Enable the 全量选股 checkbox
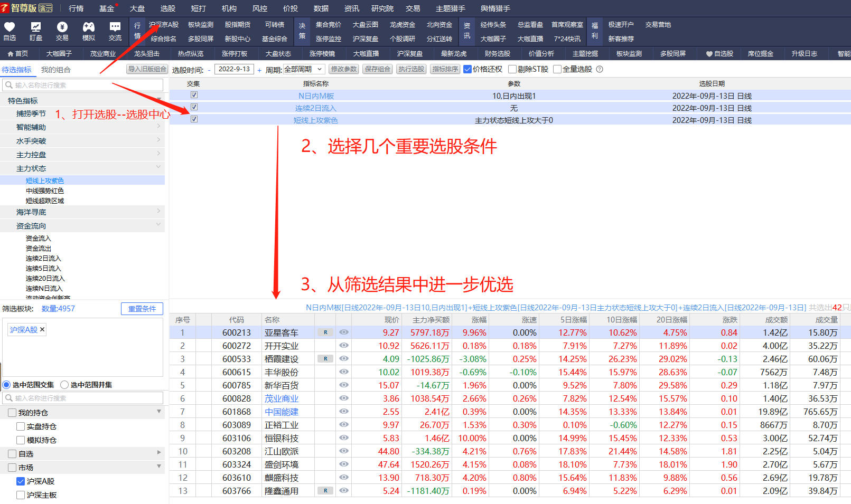 [x=557, y=69]
